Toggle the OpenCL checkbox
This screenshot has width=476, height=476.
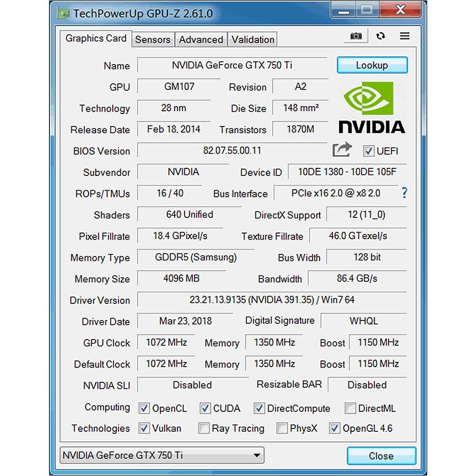(x=144, y=408)
